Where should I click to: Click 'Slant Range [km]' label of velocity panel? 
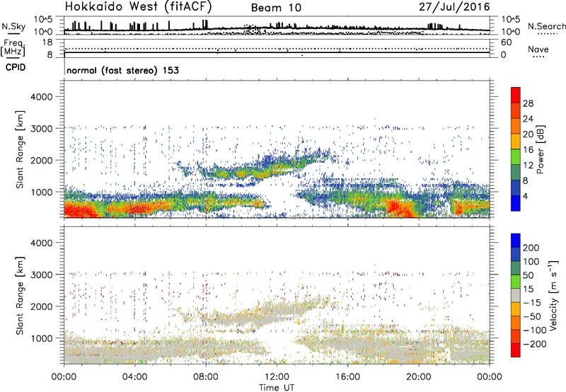[20, 295]
